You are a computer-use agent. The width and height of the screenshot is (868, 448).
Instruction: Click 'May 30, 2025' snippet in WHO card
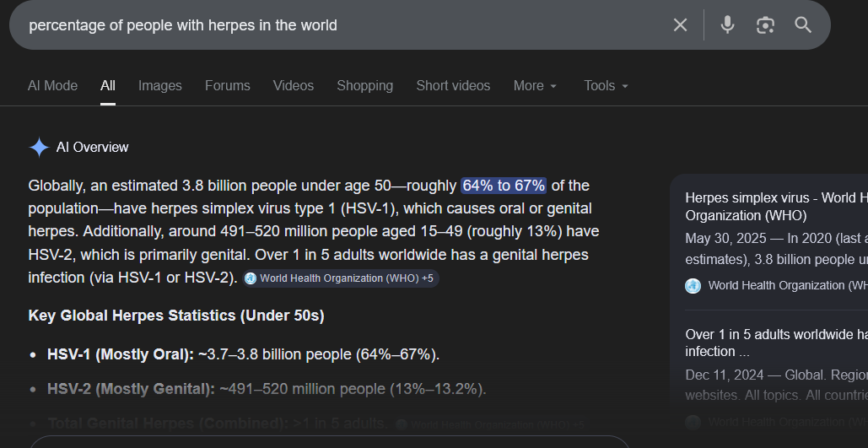[x=724, y=239]
